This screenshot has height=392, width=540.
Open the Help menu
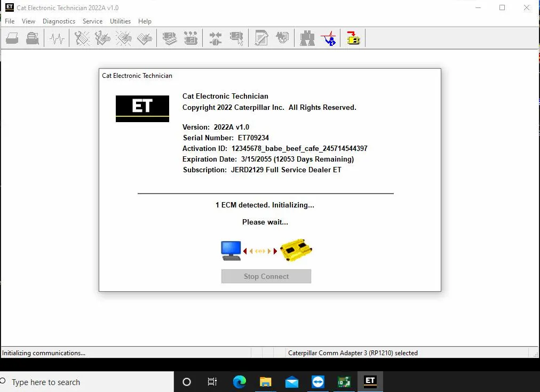point(145,21)
